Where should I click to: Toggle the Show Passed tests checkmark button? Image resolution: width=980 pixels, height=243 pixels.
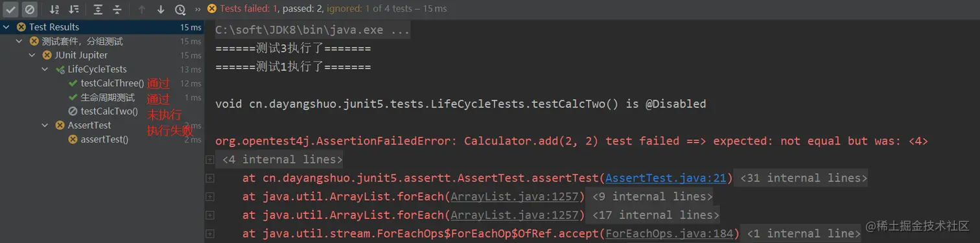click(x=11, y=9)
